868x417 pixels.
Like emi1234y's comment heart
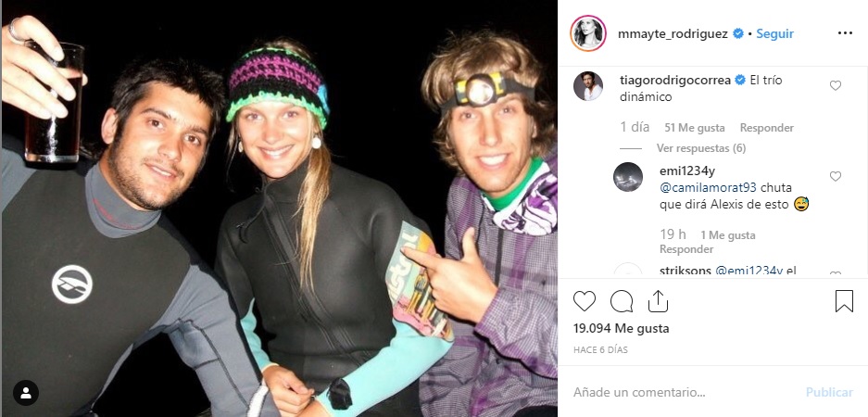pos(836,176)
